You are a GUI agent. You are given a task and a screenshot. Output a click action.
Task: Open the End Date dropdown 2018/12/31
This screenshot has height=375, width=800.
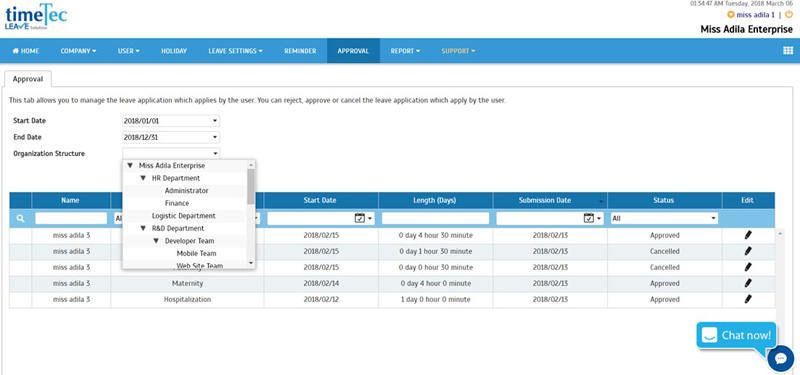[171, 137]
